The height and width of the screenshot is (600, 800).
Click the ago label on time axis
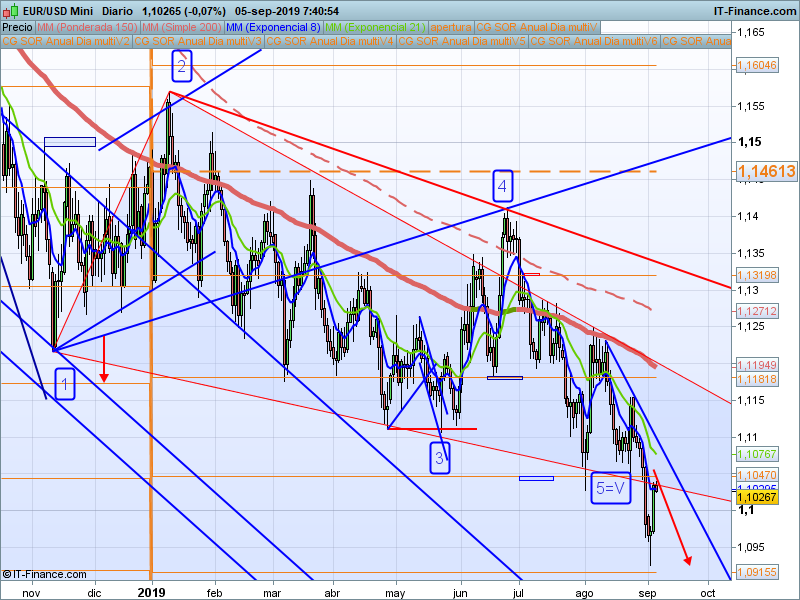[584, 593]
